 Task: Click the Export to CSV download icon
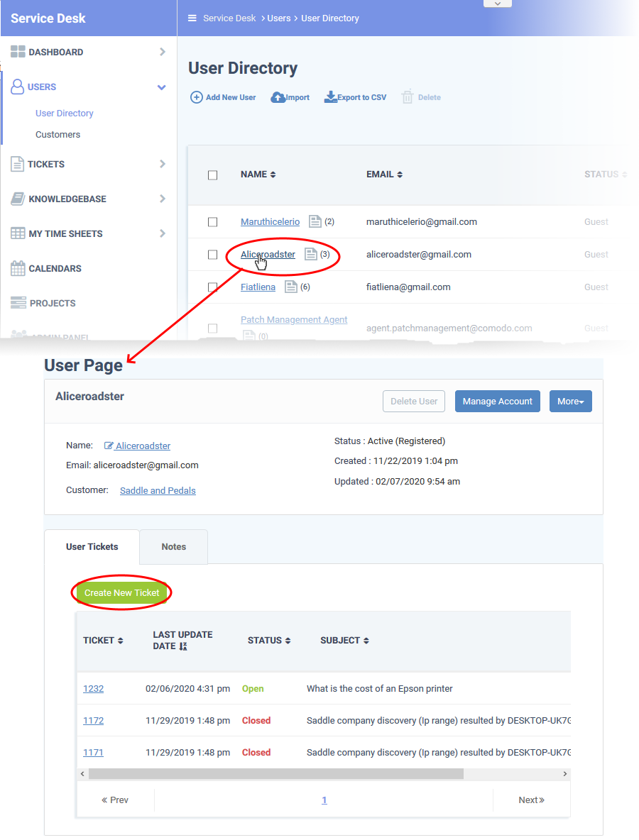coord(329,97)
